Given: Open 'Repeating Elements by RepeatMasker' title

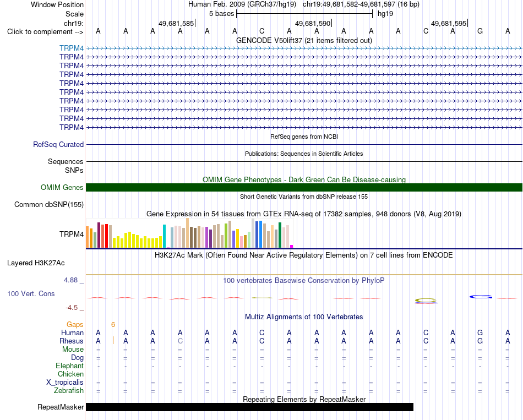Looking at the screenshot, I should 304,399.
